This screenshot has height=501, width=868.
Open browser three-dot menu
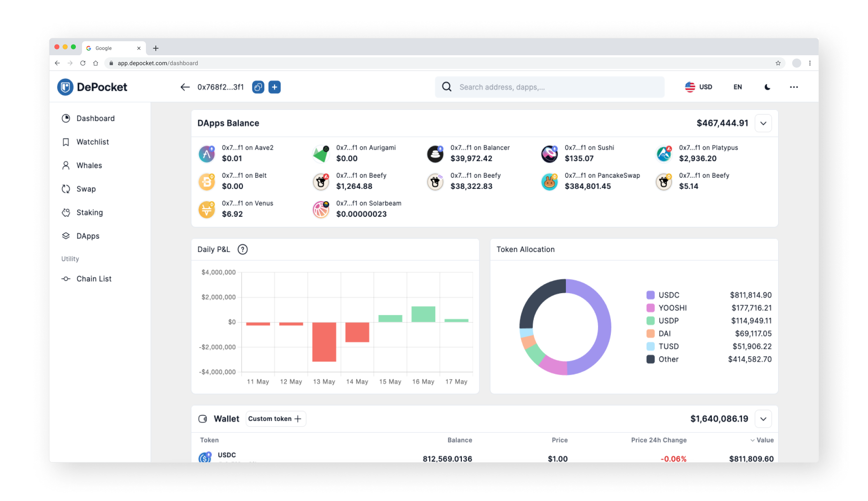coord(810,63)
